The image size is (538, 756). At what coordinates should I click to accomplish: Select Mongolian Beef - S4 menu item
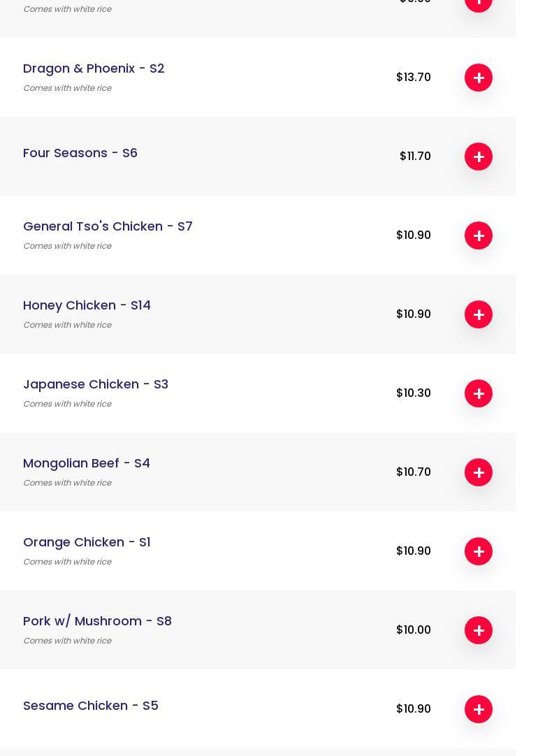pyautogui.click(x=87, y=463)
